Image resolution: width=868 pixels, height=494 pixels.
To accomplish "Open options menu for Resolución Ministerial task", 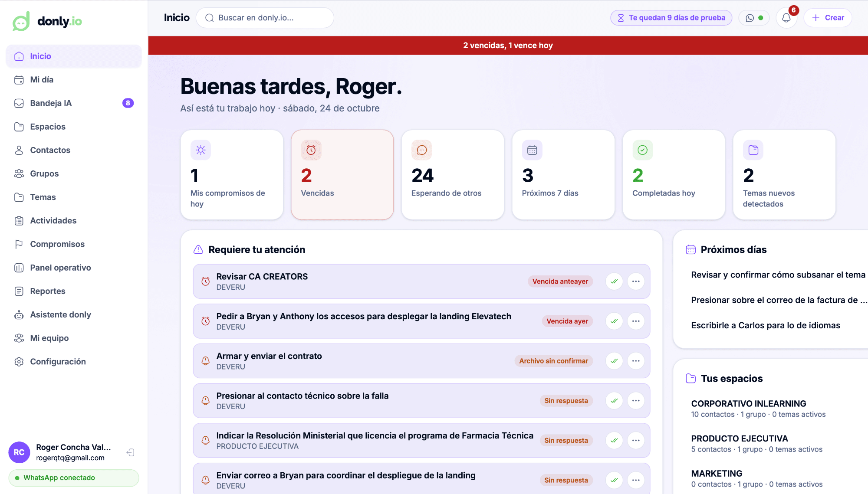I will click(636, 441).
